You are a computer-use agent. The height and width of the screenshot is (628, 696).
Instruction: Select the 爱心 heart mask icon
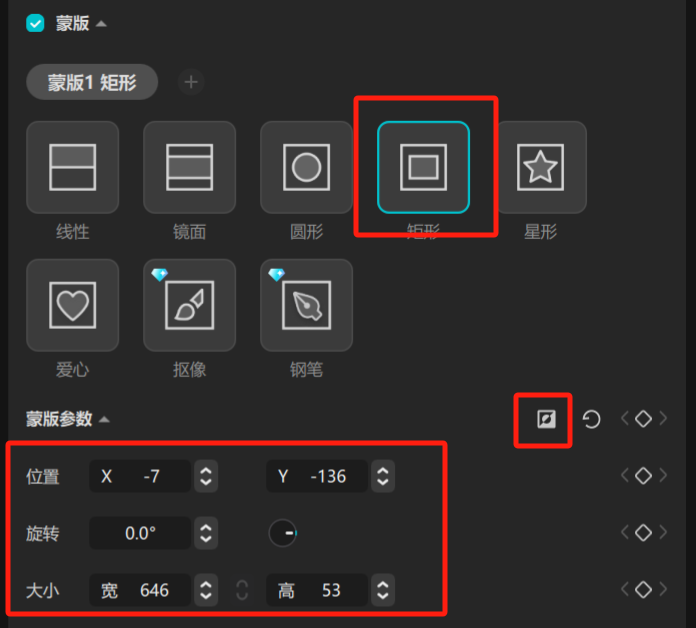click(72, 305)
